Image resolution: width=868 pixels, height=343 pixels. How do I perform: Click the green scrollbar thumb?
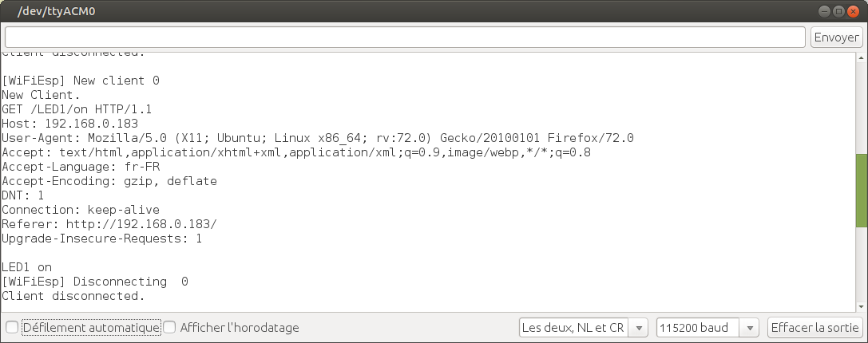tap(861, 190)
